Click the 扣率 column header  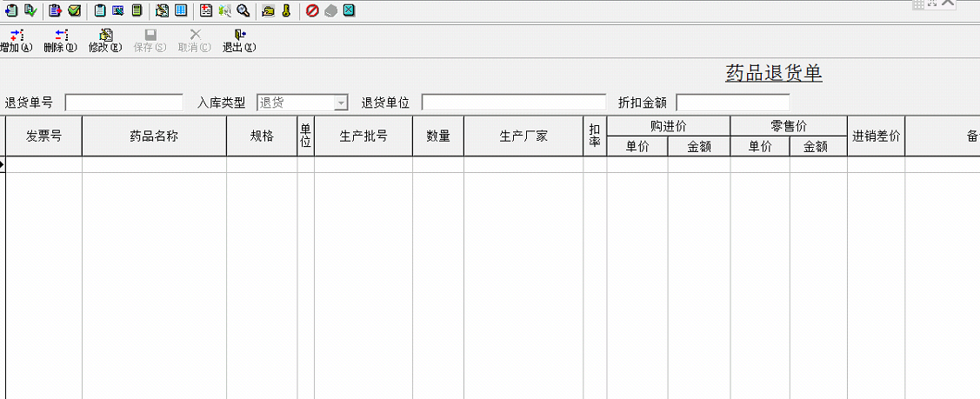coord(595,136)
